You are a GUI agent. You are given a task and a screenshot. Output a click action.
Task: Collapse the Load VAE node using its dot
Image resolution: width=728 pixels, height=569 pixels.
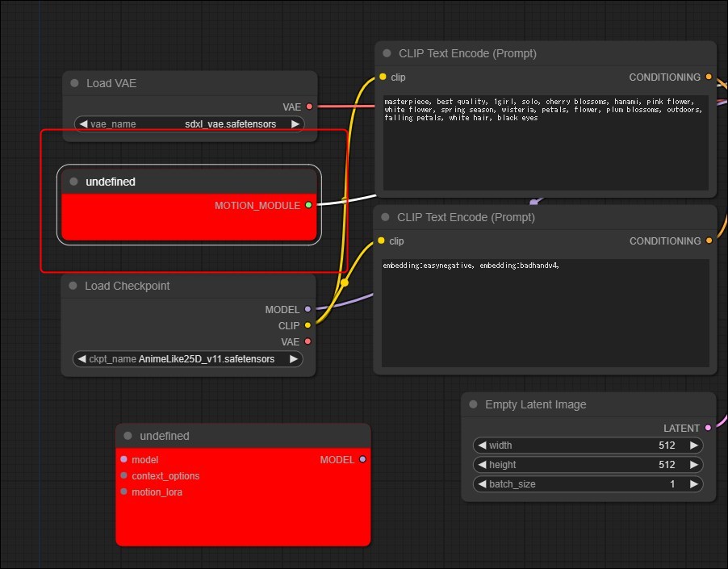point(74,83)
